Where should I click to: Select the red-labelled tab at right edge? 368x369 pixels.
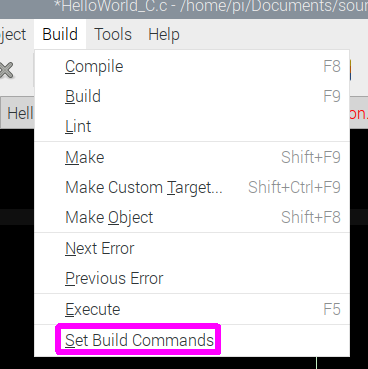(358, 113)
